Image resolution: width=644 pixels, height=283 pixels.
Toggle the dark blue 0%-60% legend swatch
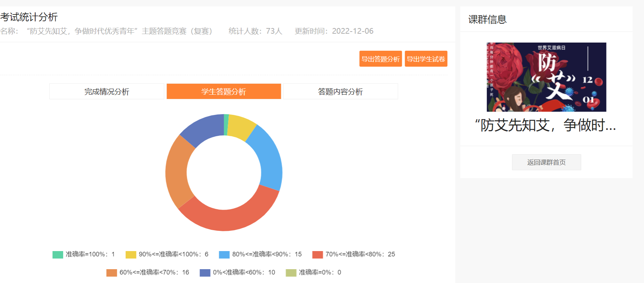(x=205, y=273)
